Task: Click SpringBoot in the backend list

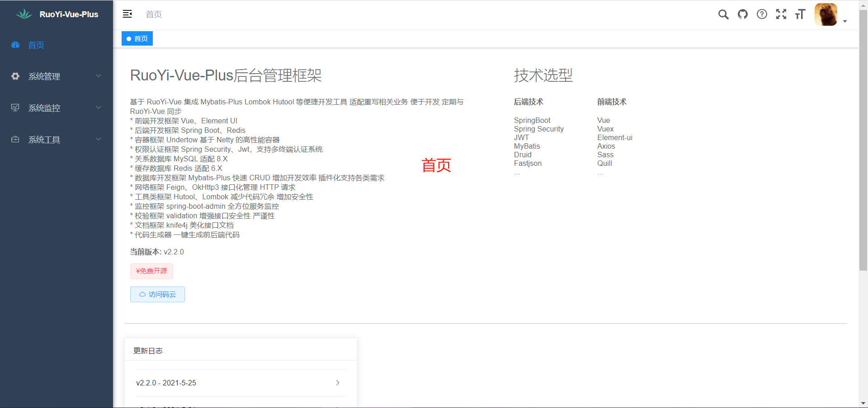Action: (532, 120)
